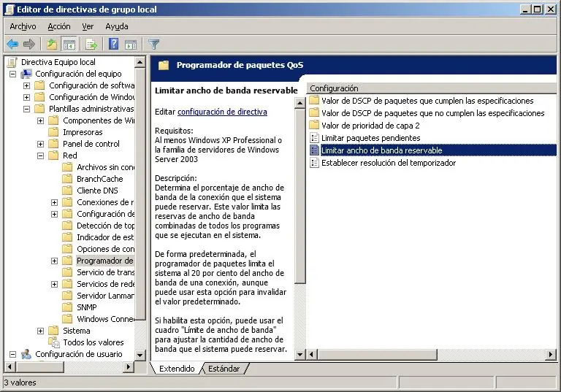Click the Impresoras folder icon

53,132
